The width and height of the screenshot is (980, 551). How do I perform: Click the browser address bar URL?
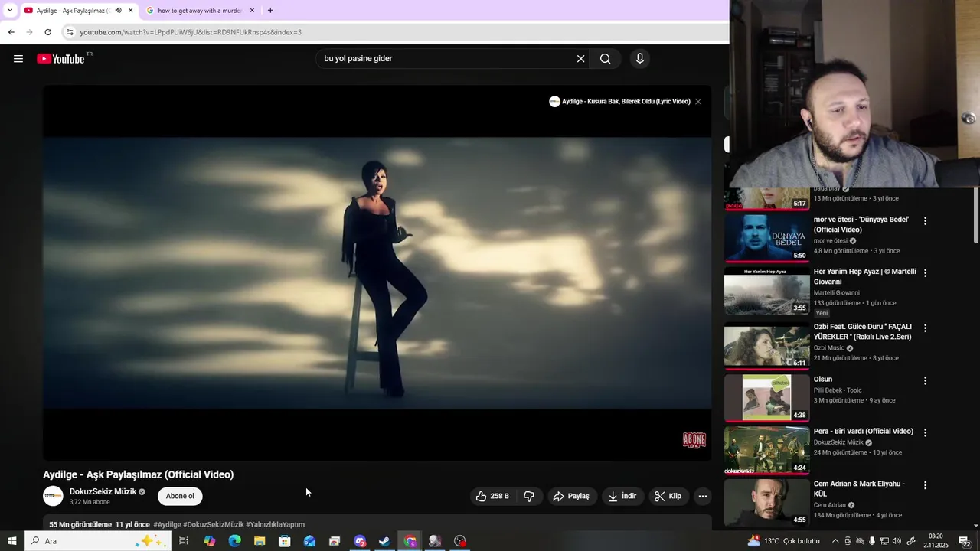click(191, 32)
